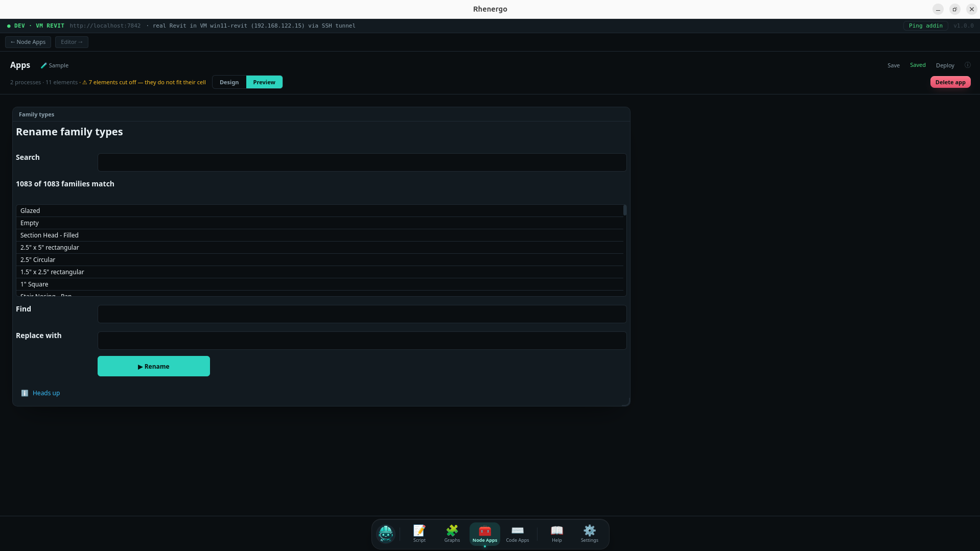Open the robot avatar icon in dock

click(385, 534)
